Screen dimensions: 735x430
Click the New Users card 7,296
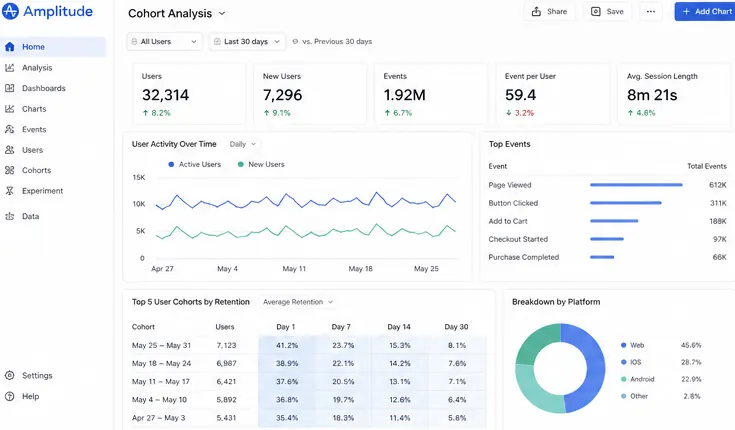310,94
